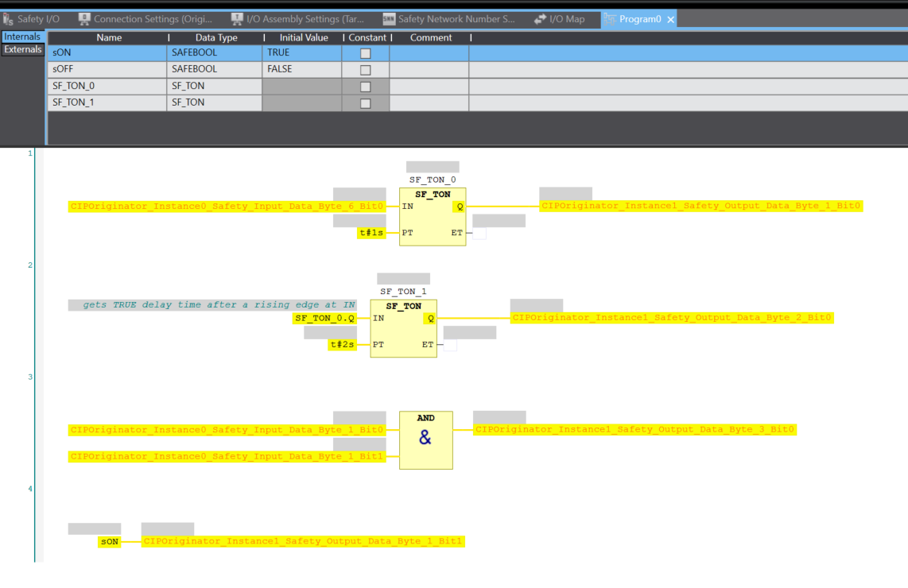Select the t#1s preset time value
The height and width of the screenshot is (588, 908).
pyautogui.click(x=371, y=234)
